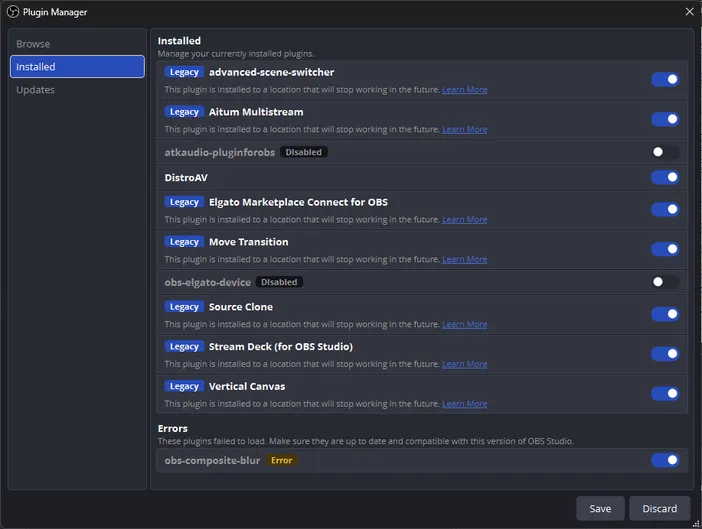Turn off the Aitum Multistream toggle
Viewport: 702px width, 529px height.
pyautogui.click(x=665, y=119)
